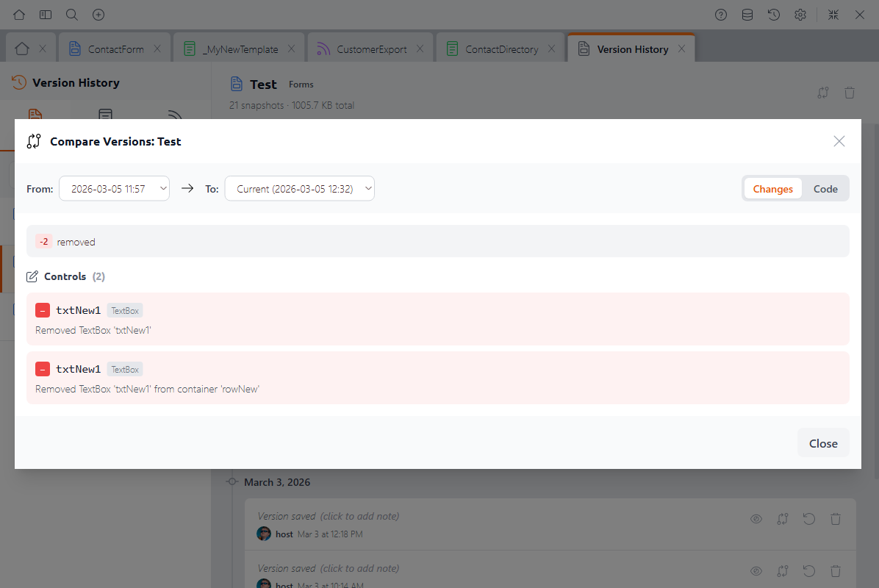Click the Controls section header

click(65, 276)
